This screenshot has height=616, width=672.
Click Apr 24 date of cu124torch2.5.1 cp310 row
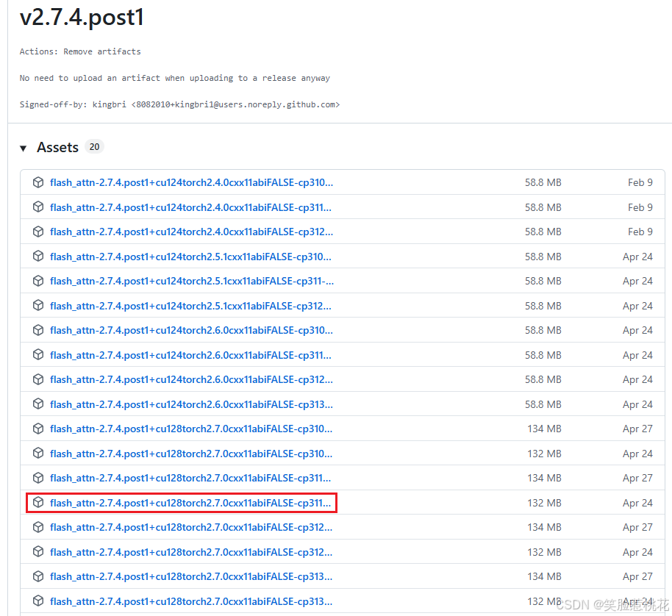pyautogui.click(x=637, y=257)
